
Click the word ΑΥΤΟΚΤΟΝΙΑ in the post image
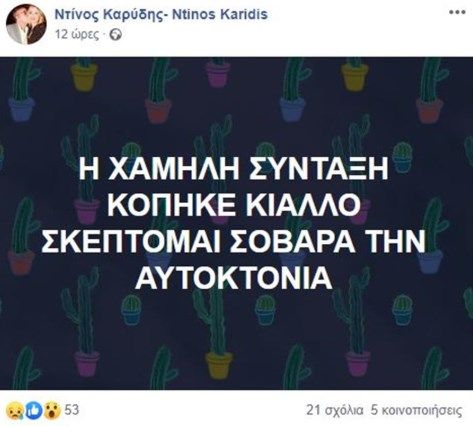pos(233,279)
